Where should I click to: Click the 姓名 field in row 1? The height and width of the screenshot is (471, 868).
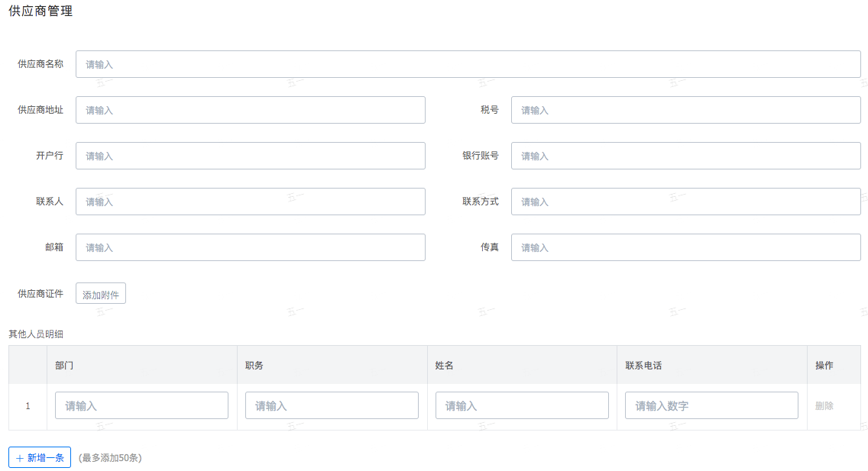pos(522,405)
